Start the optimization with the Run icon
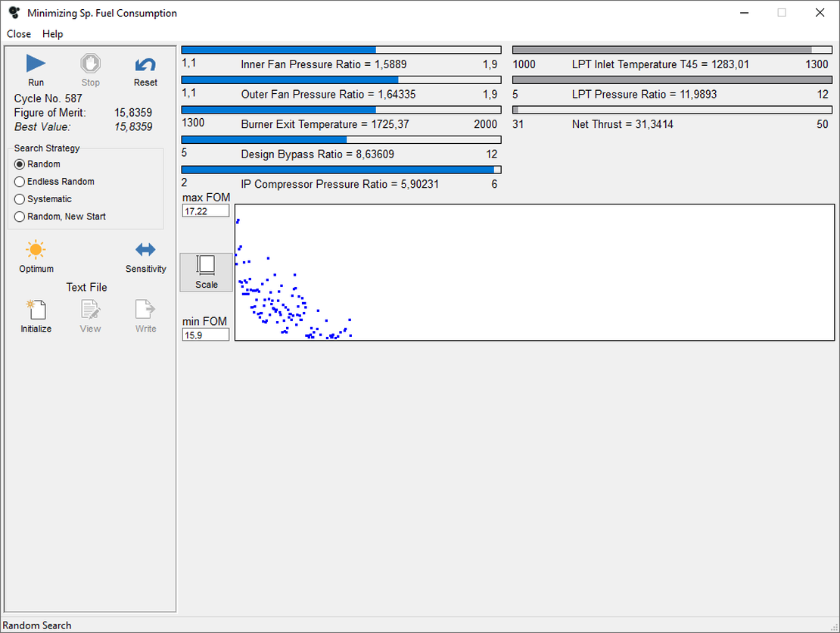Image resolution: width=840 pixels, height=633 pixels. tap(36, 64)
